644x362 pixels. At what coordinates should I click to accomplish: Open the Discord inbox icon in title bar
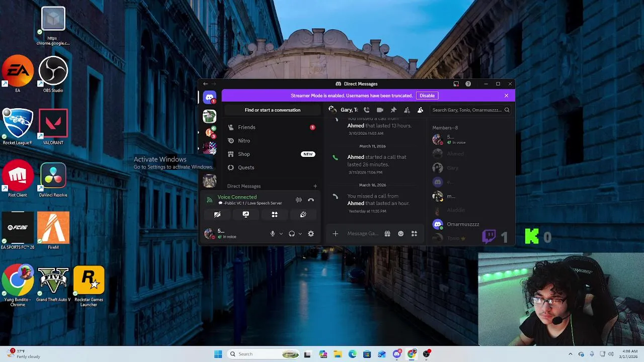(456, 84)
